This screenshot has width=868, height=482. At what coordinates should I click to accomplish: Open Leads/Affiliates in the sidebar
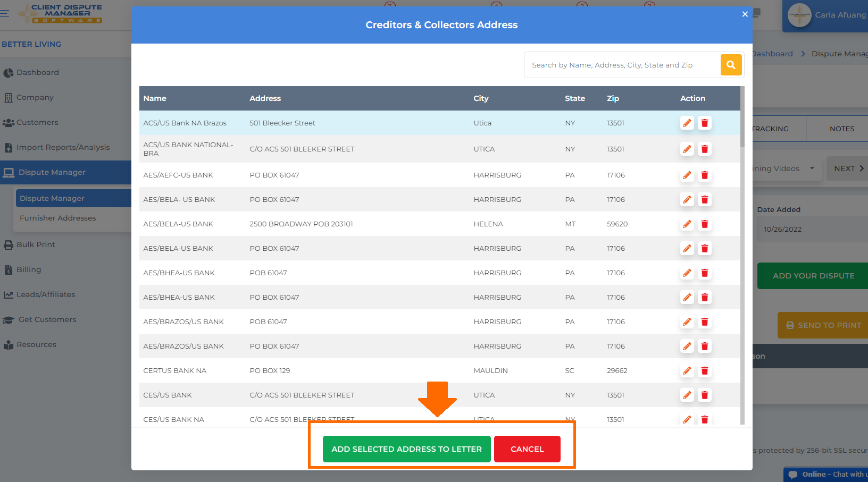tap(46, 294)
